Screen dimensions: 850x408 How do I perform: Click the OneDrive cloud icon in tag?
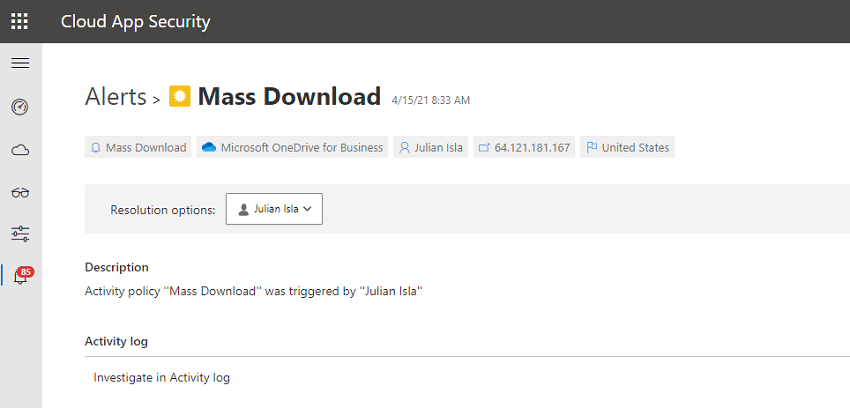click(209, 147)
